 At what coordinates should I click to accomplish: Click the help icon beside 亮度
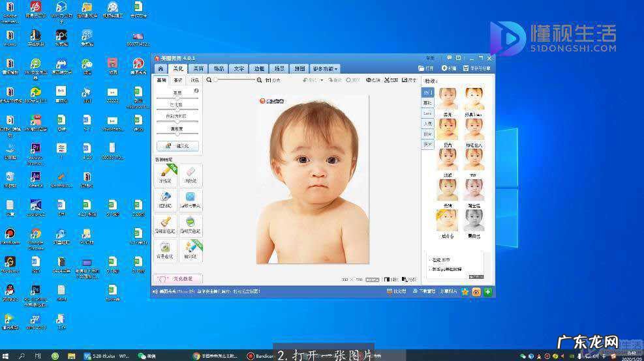(x=196, y=91)
